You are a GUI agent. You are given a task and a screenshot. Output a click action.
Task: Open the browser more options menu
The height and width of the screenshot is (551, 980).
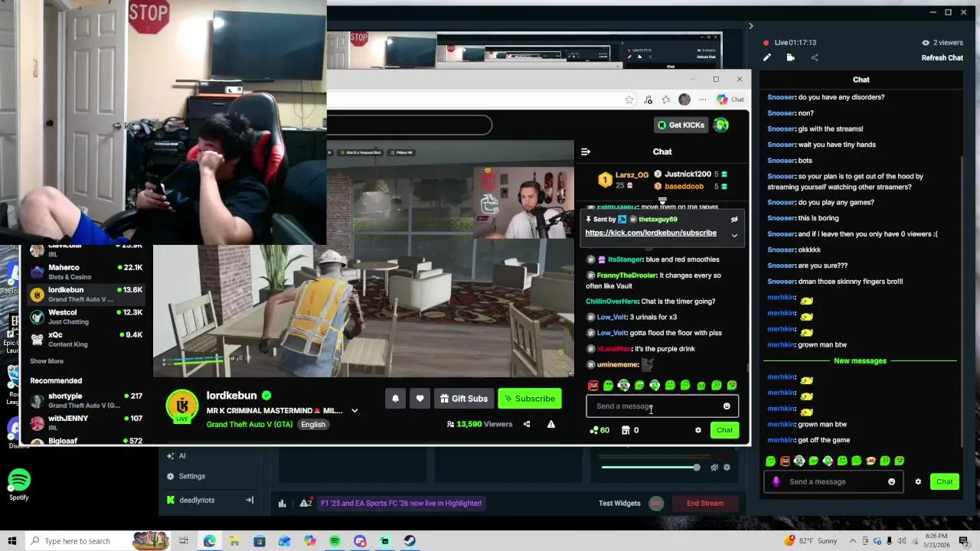702,99
